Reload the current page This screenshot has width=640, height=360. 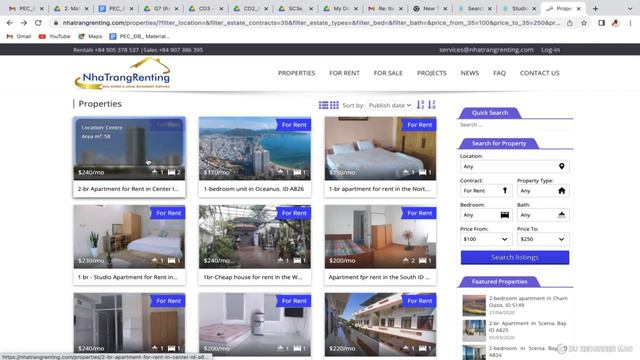coord(38,23)
